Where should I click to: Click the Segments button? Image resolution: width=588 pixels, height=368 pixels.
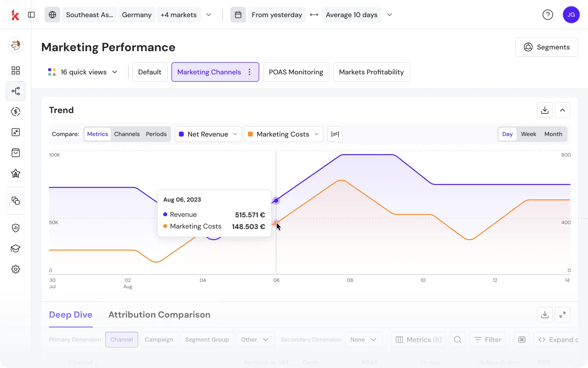coord(547,47)
